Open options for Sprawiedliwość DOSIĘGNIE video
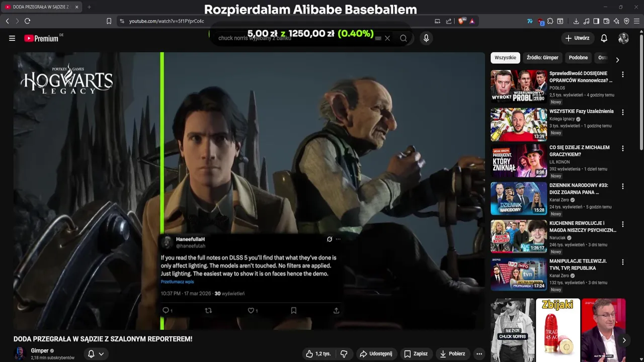Viewport: 644px width, 362px height. pos(623,74)
